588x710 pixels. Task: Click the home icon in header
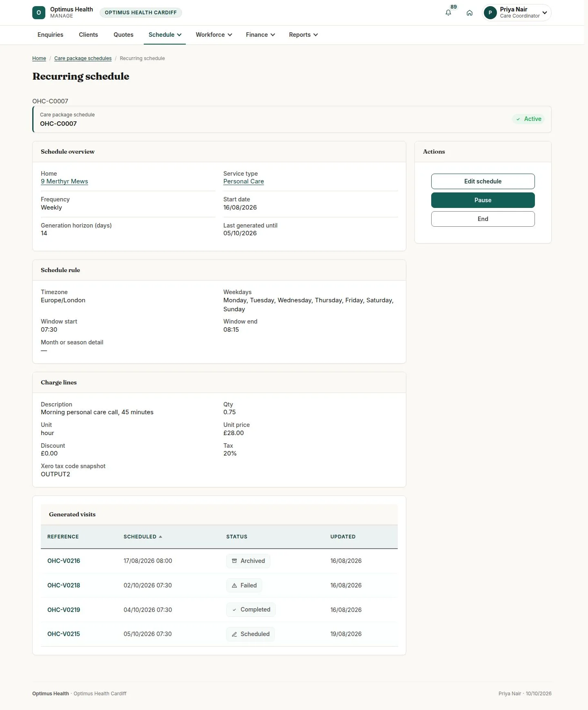(x=470, y=13)
